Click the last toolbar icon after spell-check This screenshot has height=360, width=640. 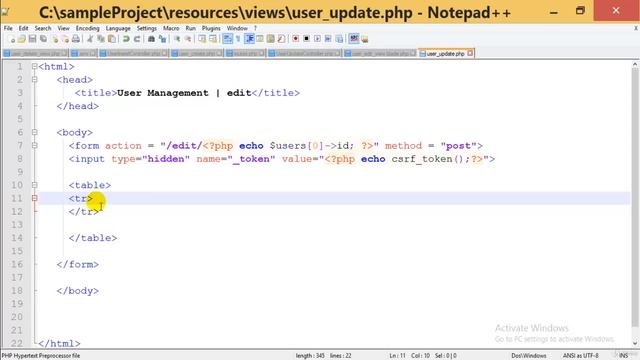pyautogui.click(x=364, y=39)
